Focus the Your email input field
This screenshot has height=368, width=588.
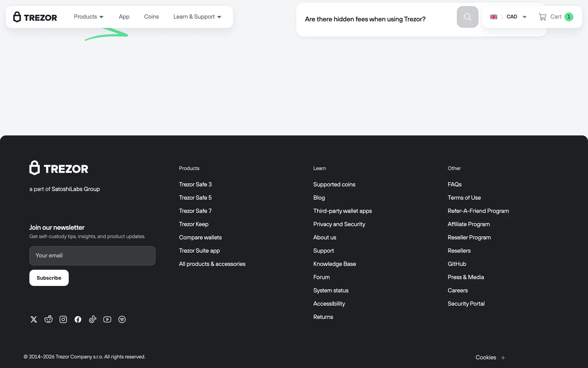(x=92, y=256)
